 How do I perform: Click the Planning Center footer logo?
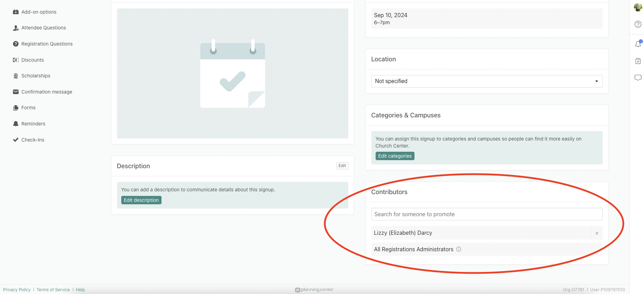(x=314, y=290)
